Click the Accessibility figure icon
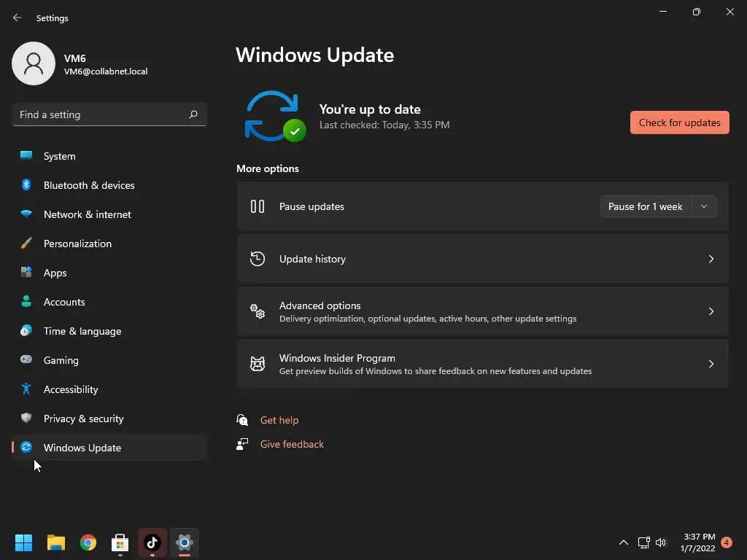Image resolution: width=747 pixels, height=560 pixels. pyautogui.click(x=26, y=389)
